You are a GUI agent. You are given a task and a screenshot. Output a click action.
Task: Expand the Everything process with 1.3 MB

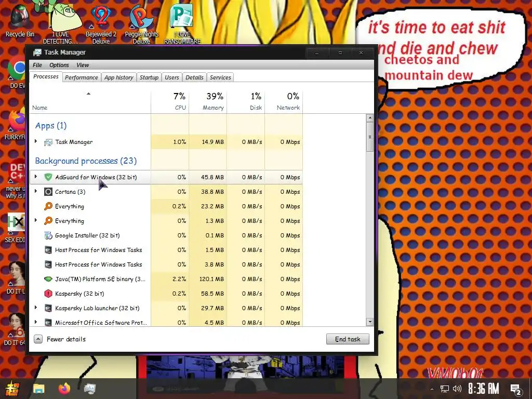pyautogui.click(x=36, y=220)
